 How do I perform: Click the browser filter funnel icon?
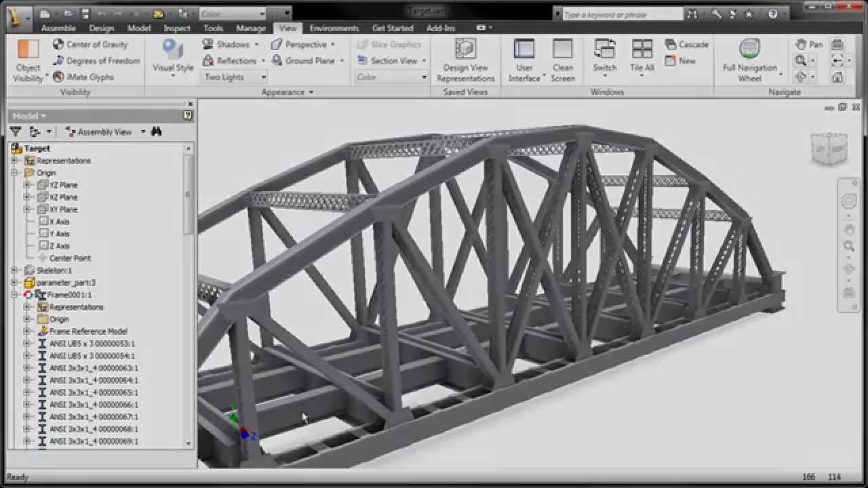(16, 131)
